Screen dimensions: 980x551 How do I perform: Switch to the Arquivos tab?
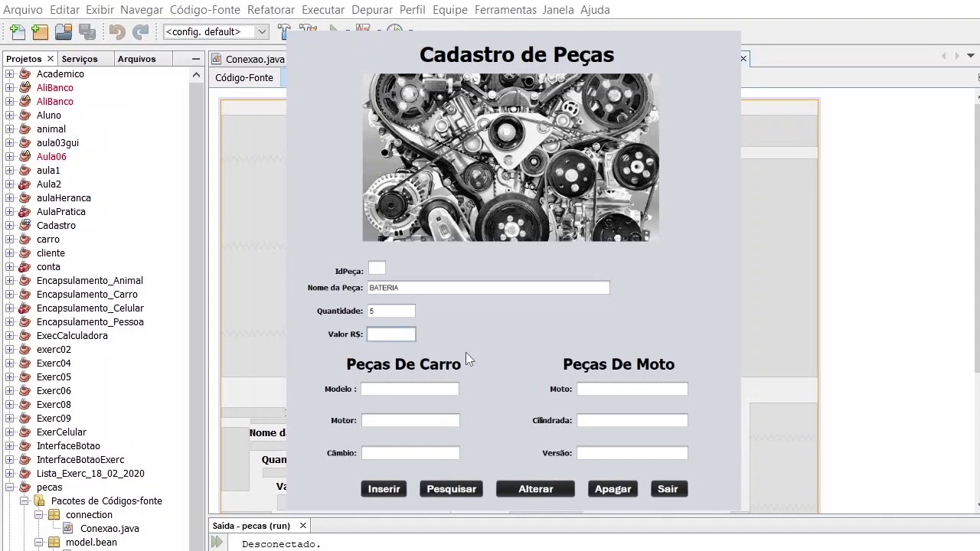136,59
